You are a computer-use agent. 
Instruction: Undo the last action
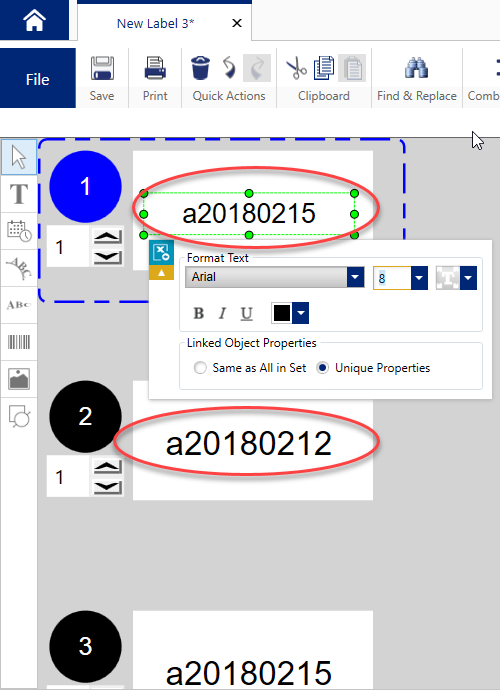pyautogui.click(x=229, y=68)
